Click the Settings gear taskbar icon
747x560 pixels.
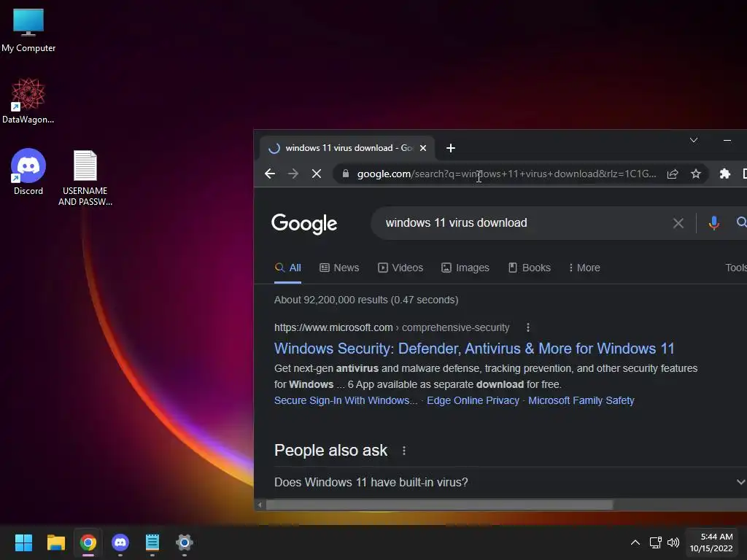(185, 542)
